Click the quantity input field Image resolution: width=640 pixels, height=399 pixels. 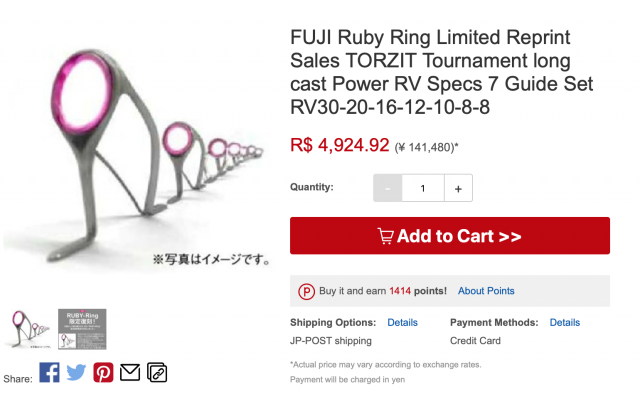click(423, 188)
